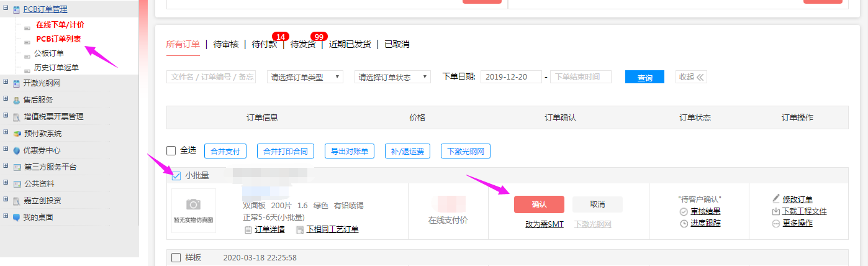Click the checkmark icon beside 审核结果

[684, 211]
